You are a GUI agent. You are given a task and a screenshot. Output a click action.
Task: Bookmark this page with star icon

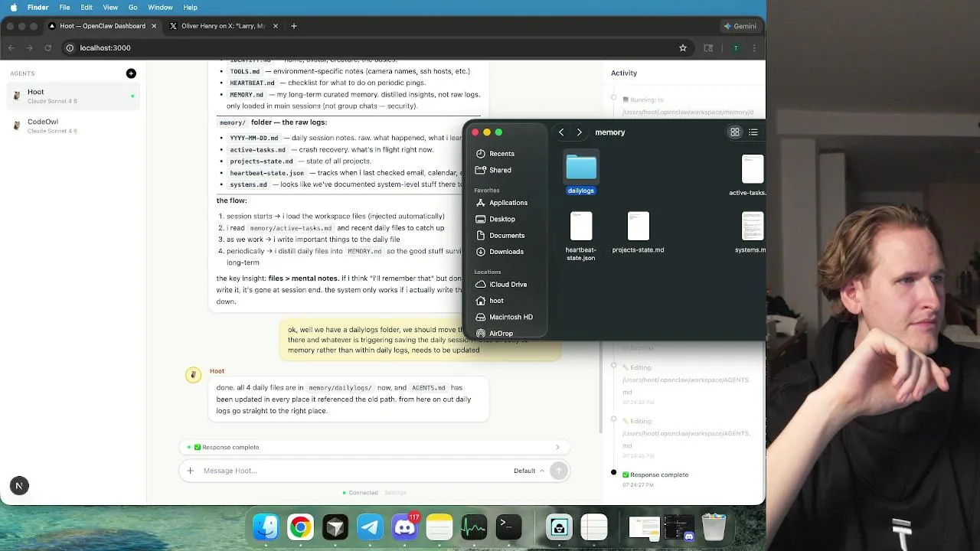(683, 47)
